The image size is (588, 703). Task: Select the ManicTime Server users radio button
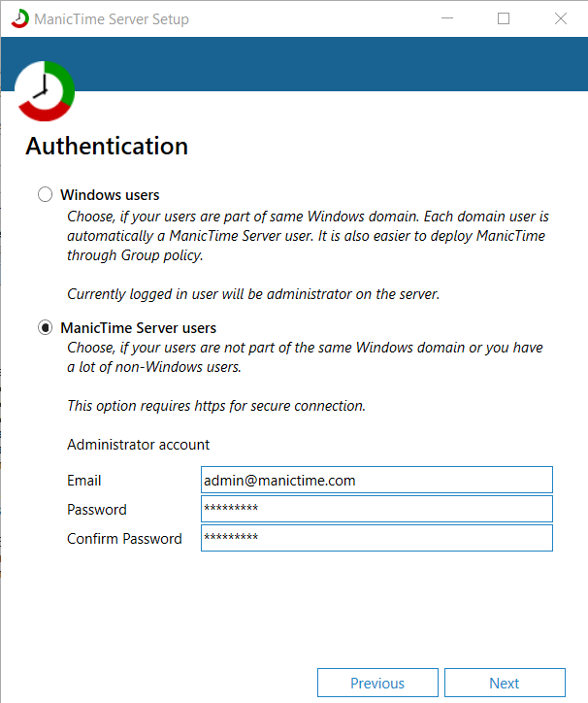click(x=45, y=328)
